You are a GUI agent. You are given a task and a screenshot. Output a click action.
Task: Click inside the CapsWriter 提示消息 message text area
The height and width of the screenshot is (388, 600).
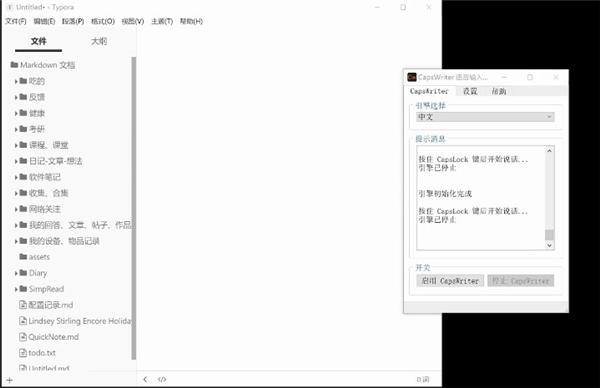[x=481, y=198]
